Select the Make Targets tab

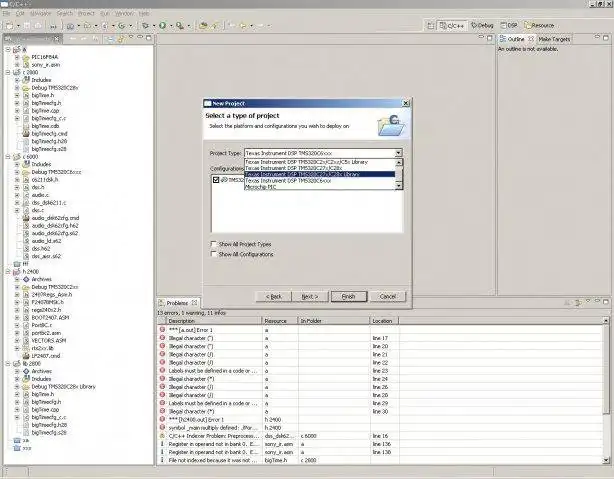[554, 39]
